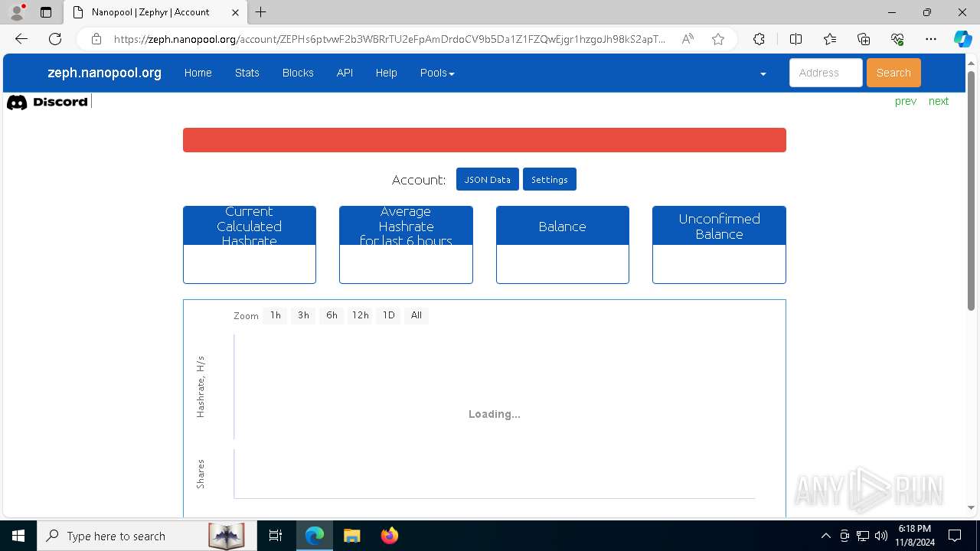Open the API page

345,73
